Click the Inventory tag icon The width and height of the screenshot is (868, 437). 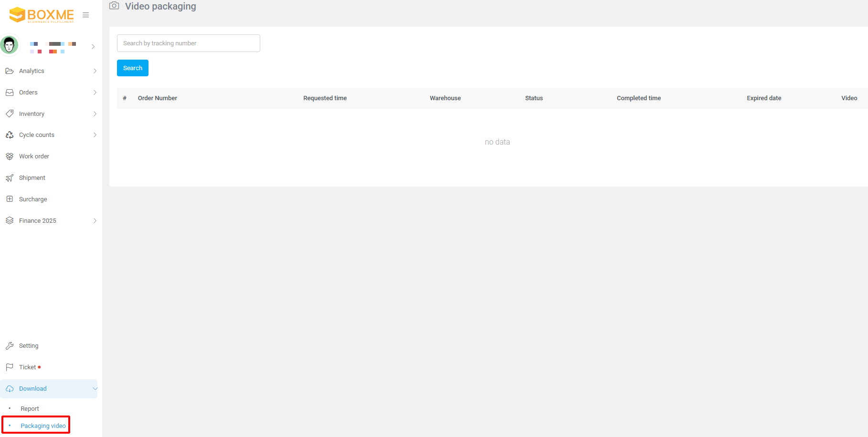(10, 114)
